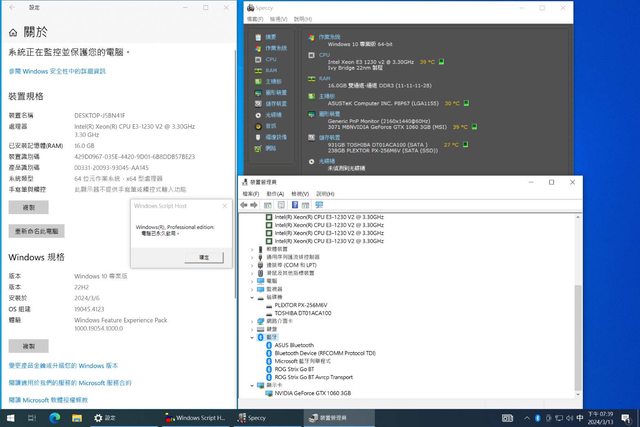640x427 pixels.
Task: Open the Windows Security details link
Action: pyautogui.click(x=57, y=71)
